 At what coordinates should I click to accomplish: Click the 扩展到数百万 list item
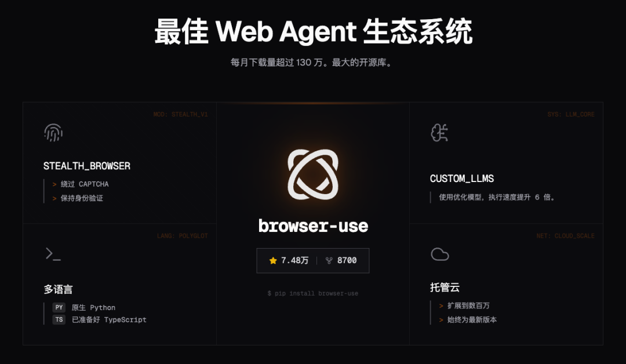468,305
